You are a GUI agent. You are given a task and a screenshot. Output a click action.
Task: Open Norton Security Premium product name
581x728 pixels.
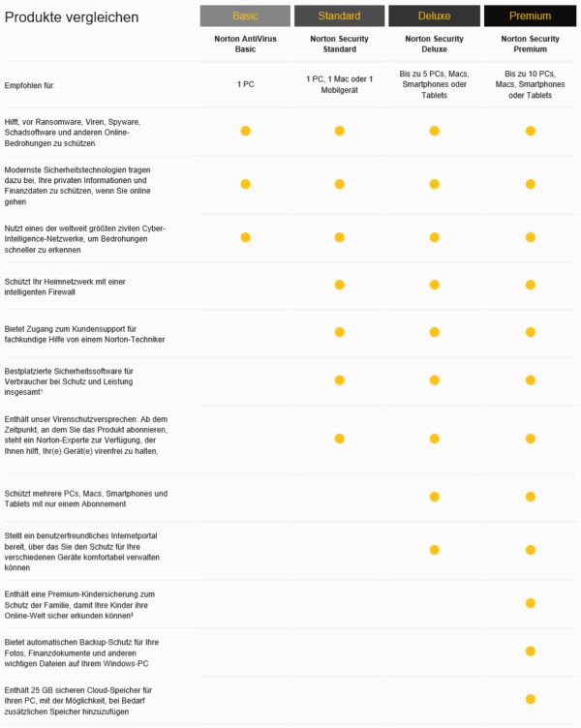[x=530, y=44]
